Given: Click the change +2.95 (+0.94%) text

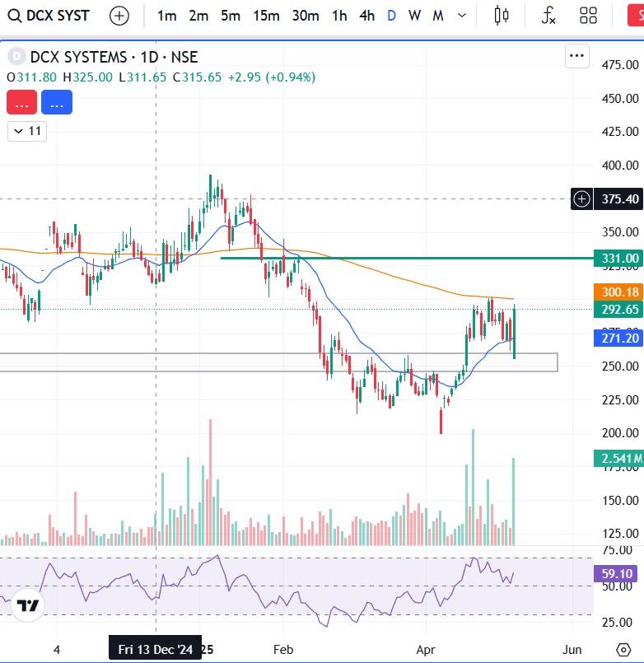Looking at the screenshot, I should coord(272,77).
